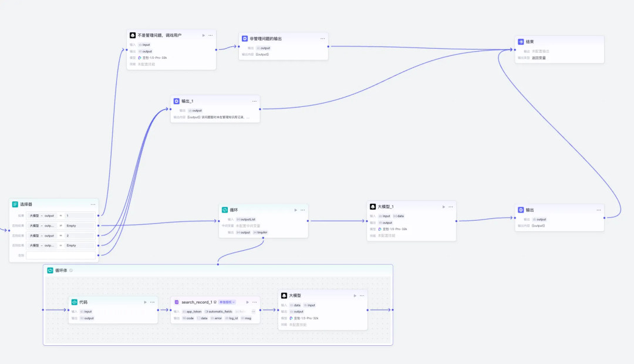The width and height of the screenshot is (634, 364).
Task: Click the first 如果 condition row in 选择器
Action: (x=60, y=215)
